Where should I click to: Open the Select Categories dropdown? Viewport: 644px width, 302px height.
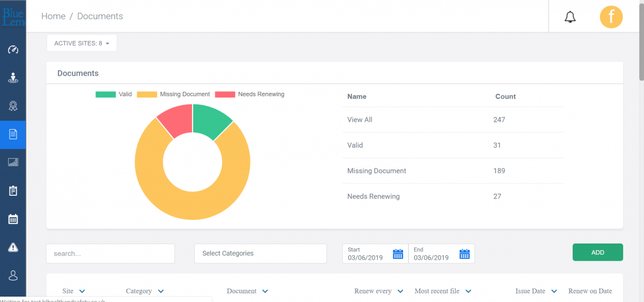point(260,254)
